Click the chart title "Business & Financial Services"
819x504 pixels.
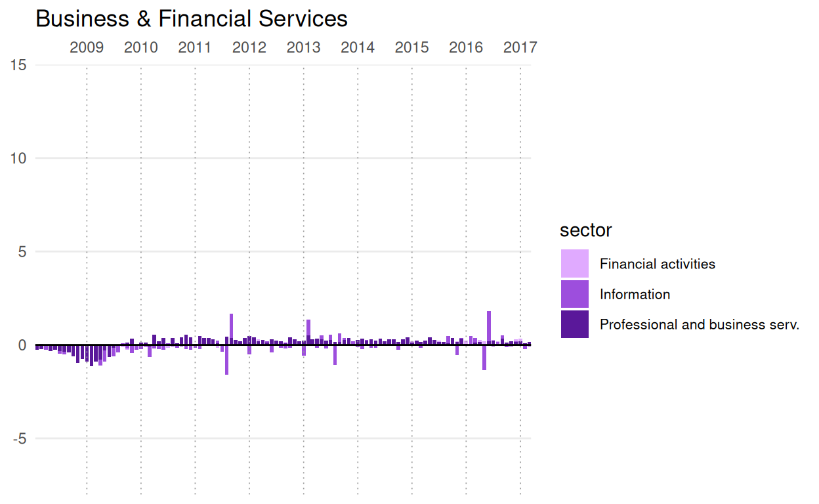[191, 18]
